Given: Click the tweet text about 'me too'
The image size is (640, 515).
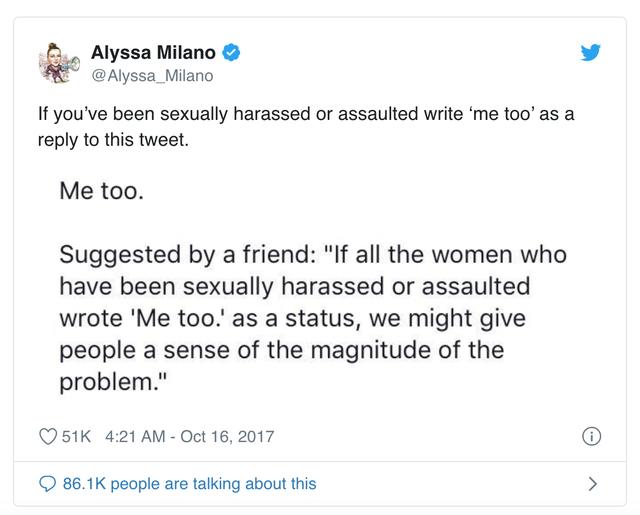Looking at the screenshot, I should coord(306,127).
